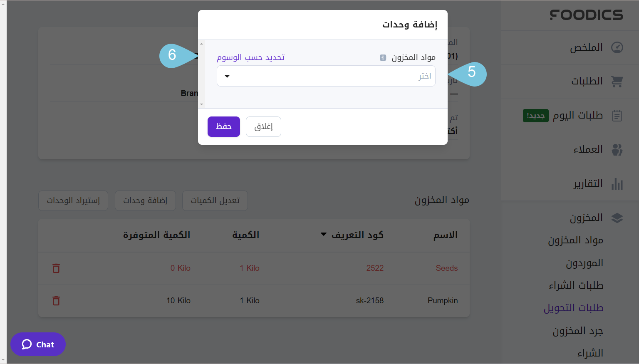Image resolution: width=639 pixels, height=364 pixels.
Task: Click the إستيراد الوحدات button
Action: (x=73, y=201)
